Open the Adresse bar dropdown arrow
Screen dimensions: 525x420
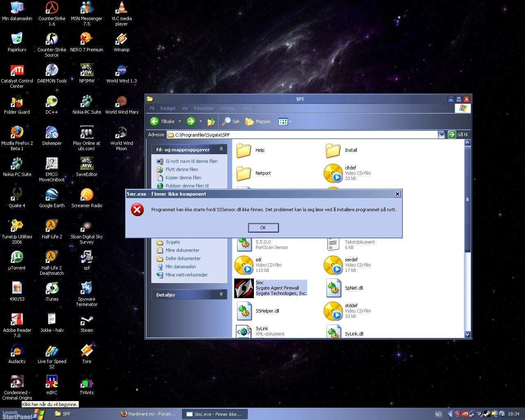(x=441, y=135)
